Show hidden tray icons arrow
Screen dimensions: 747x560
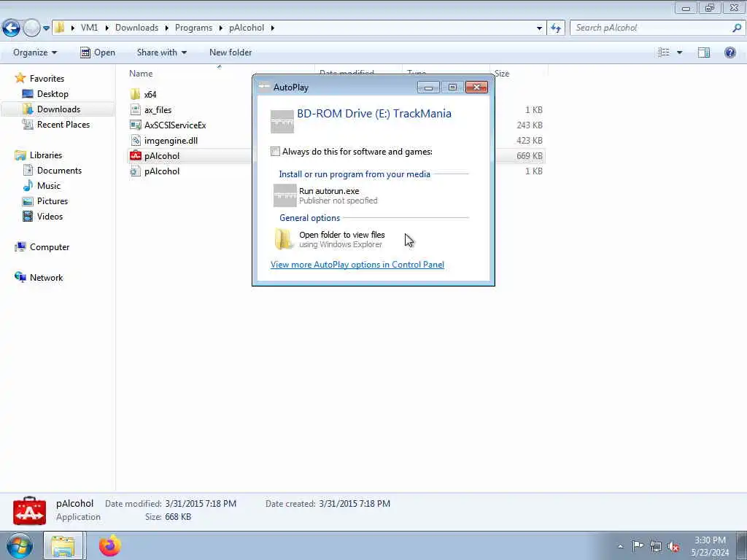coord(620,546)
